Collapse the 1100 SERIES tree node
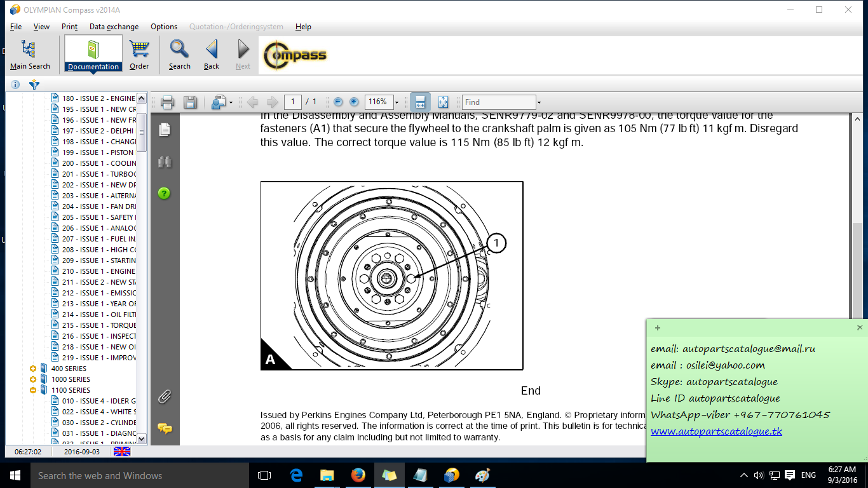The width and height of the screenshot is (868, 488). click(x=33, y=390)
